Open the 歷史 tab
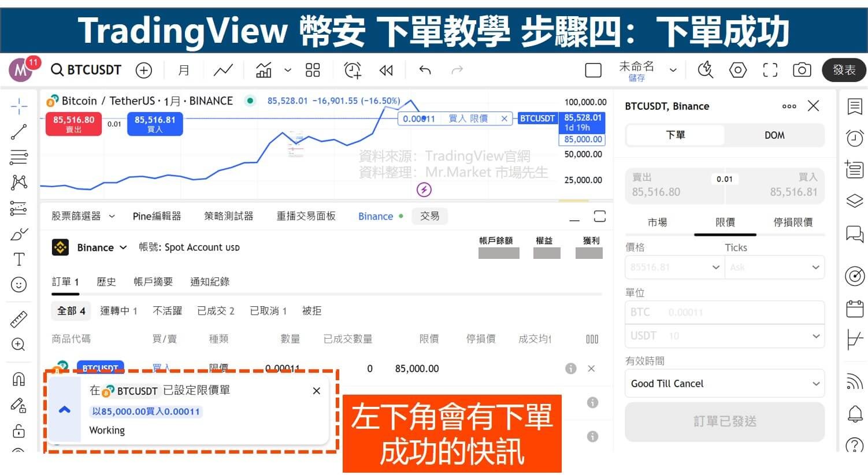868x475 pixels. [106, 282]
